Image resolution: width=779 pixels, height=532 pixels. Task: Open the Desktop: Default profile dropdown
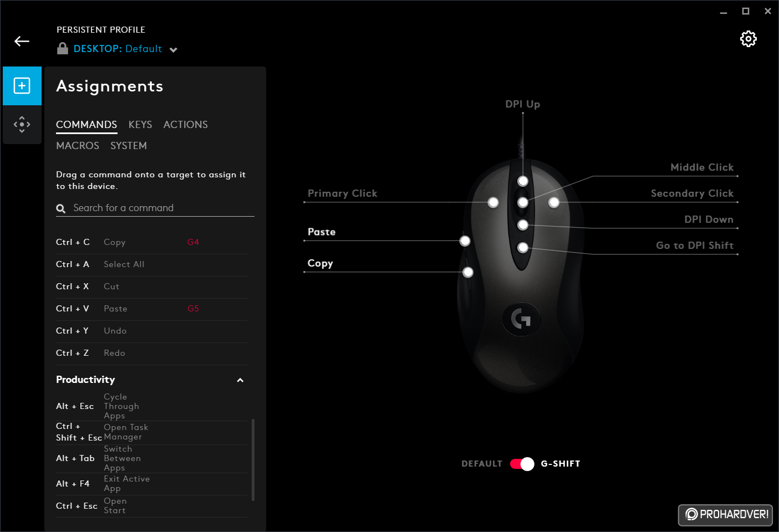pyautogui.click(x=125, y=49)
